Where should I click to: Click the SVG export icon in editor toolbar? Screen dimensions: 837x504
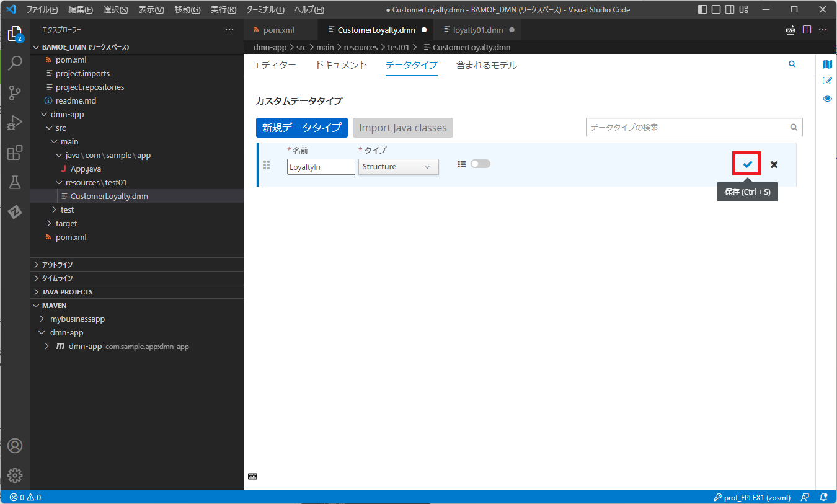pyautogui.click(x=790, y=30)
